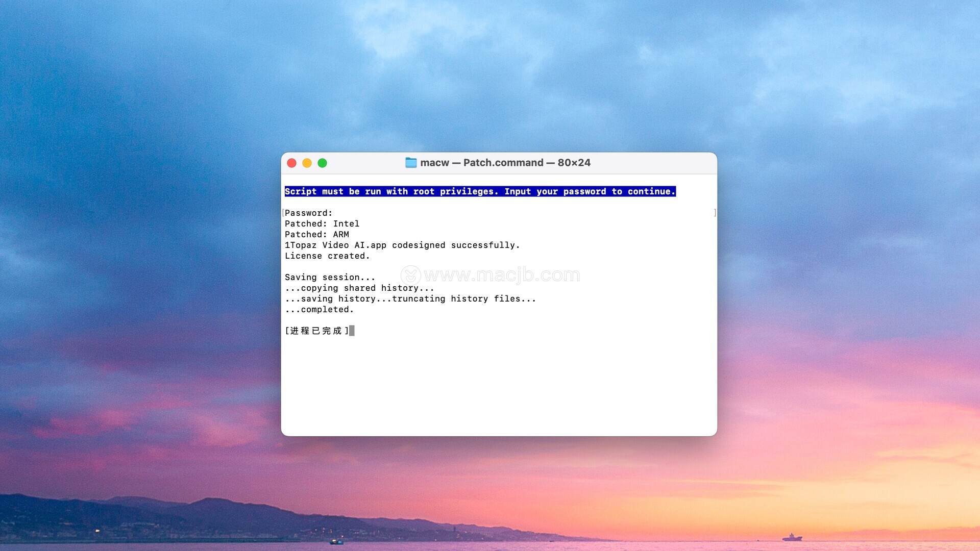Maximize the terminal window with green button

(322, 163)
